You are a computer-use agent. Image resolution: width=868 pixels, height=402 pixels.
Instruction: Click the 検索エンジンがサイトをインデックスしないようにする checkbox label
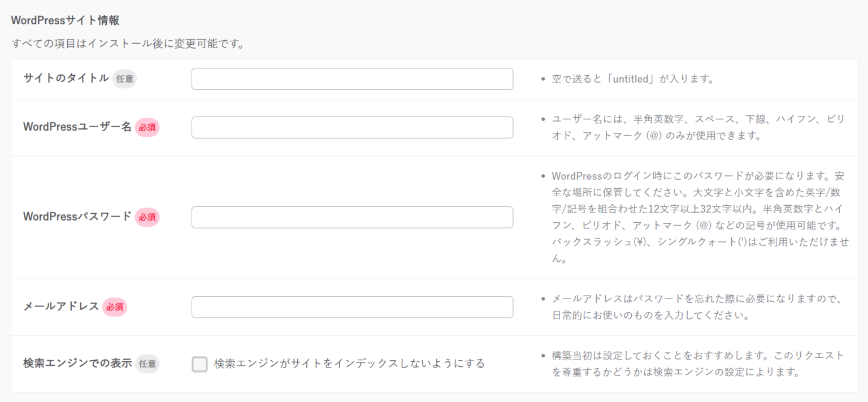[349, 364]
